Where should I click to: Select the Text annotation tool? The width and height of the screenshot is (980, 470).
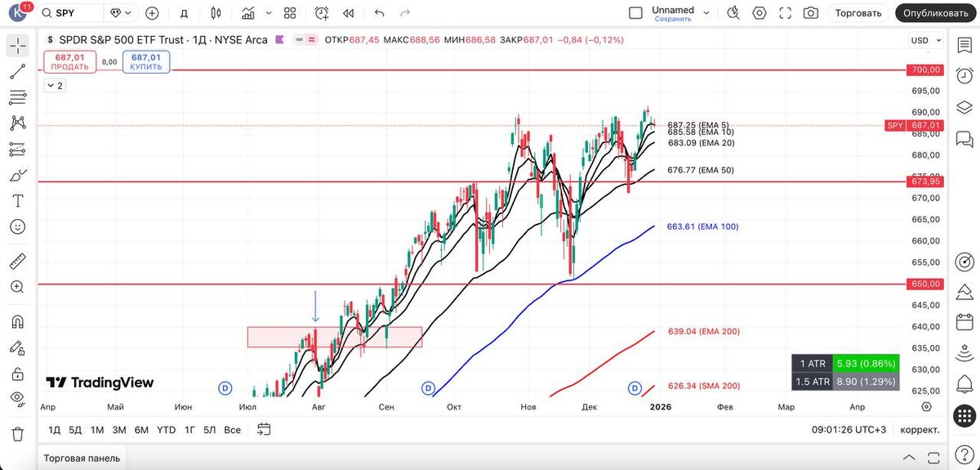[18, 201]
